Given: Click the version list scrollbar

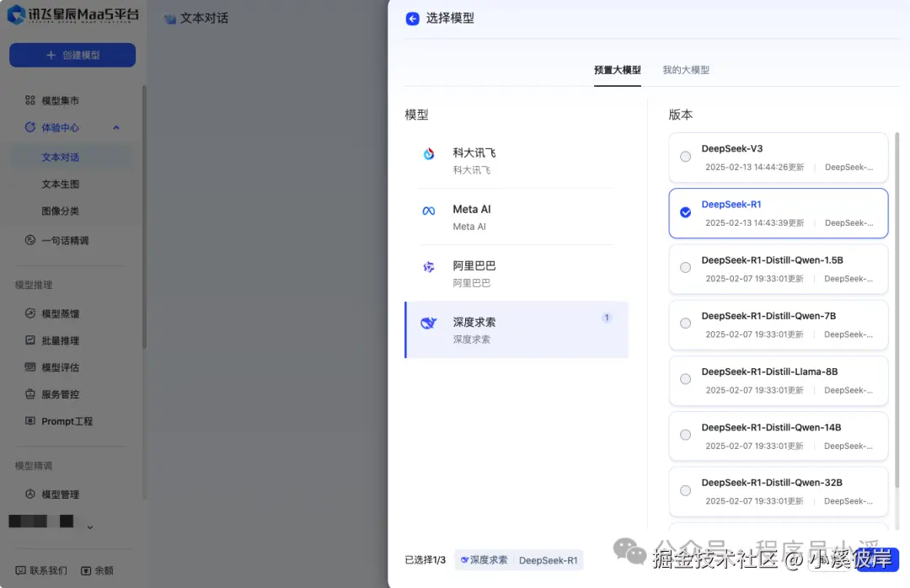Looking at the screenshot, I should click(897, 309).
